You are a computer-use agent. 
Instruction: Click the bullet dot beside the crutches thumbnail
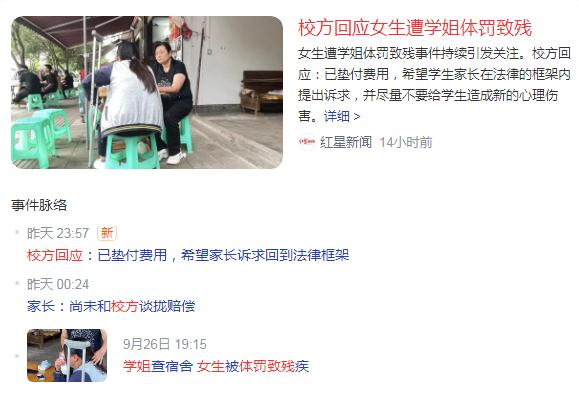[x=17, y=356]
